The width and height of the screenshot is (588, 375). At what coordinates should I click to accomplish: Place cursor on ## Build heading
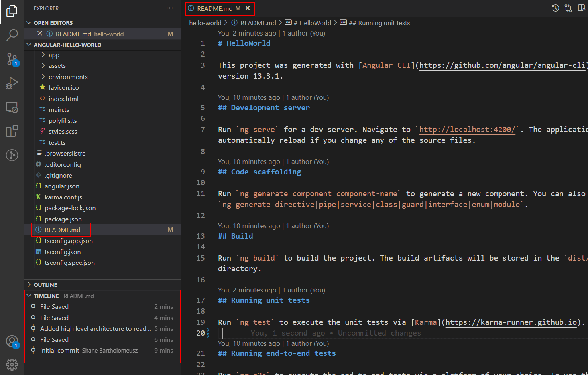coord(235,236)
